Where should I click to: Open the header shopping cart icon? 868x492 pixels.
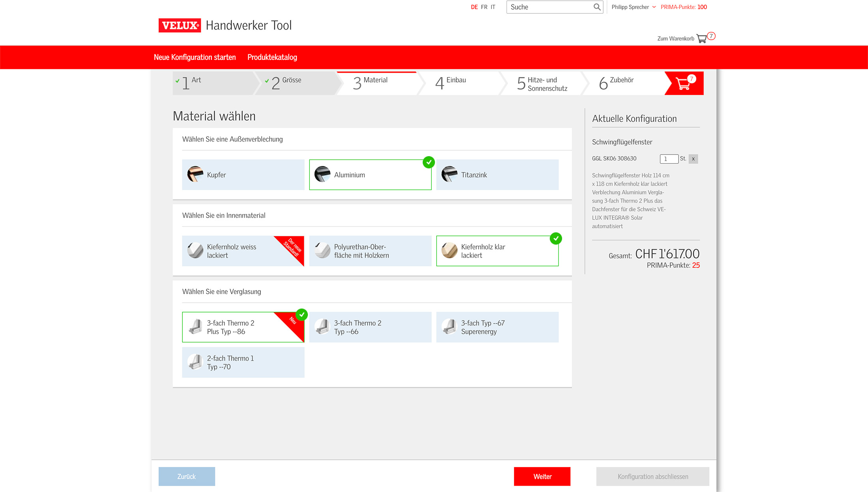[x=702, y=39]
